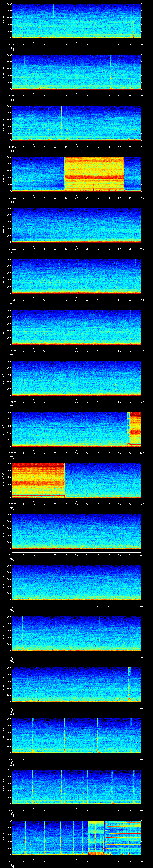Click the '8:29:00' start time label
This screenshot has height=868, width=153.
tap(12, 810)
